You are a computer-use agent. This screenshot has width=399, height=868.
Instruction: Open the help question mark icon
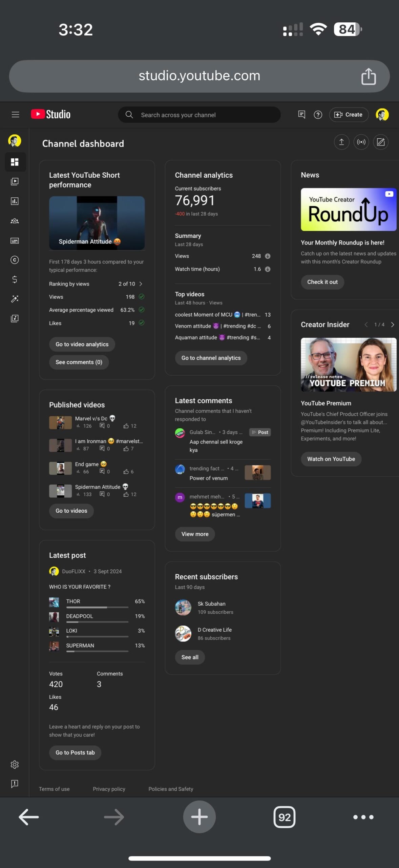tap(318, 115)
